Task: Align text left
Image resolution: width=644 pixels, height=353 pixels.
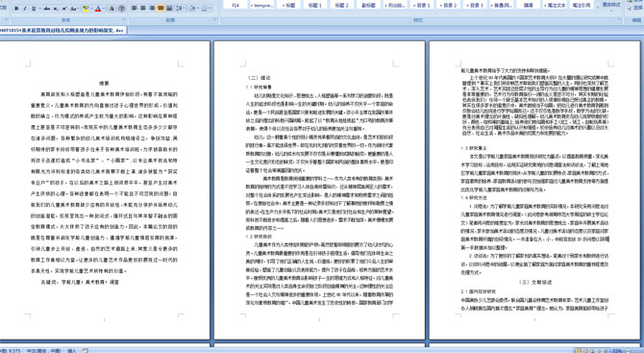Action: (135, 9)
